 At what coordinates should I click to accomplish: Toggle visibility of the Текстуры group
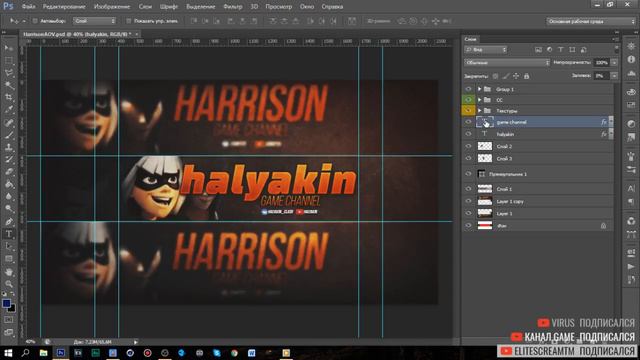tap(468, 111)
